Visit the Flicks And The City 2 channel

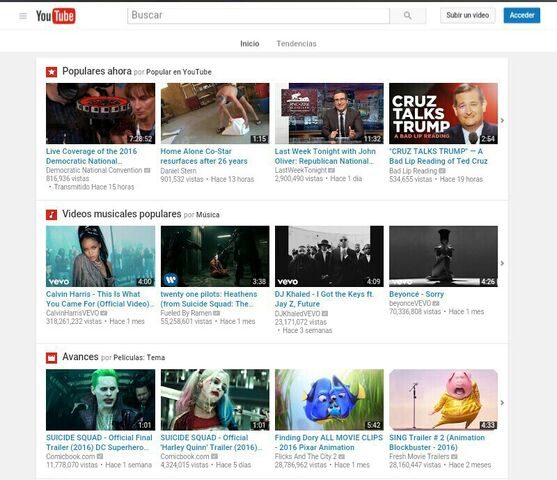click(x=305, y=456)
